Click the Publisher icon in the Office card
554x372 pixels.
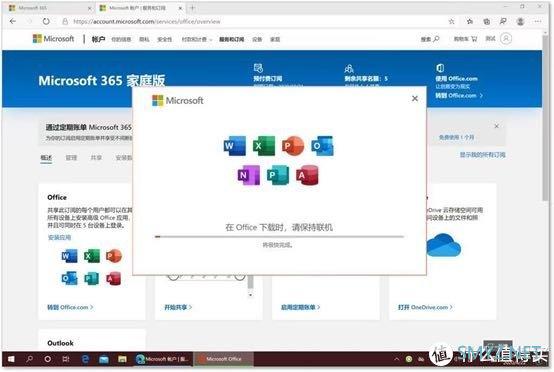coord(92,278)
